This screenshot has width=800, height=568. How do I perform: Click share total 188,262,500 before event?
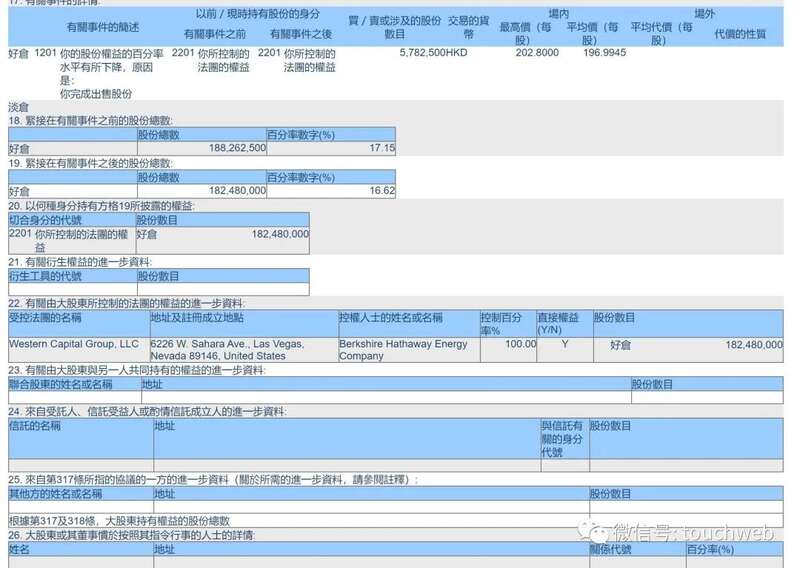pos(237,148)
